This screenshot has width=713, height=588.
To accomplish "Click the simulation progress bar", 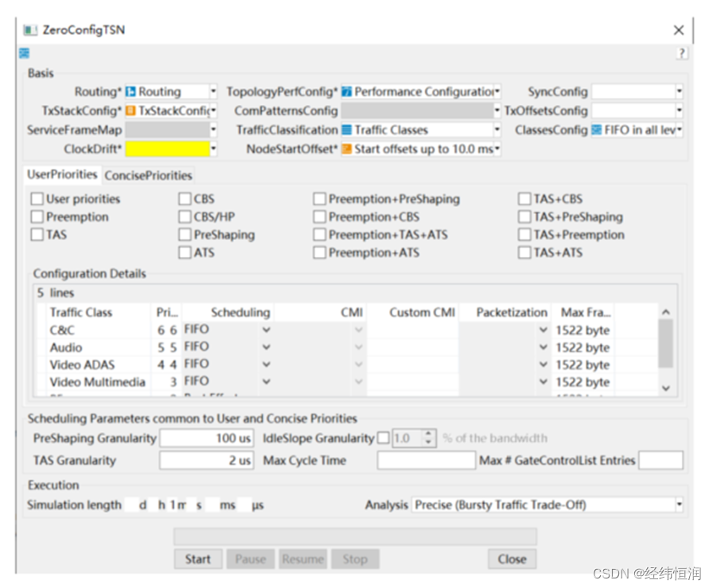I will 355,536.
